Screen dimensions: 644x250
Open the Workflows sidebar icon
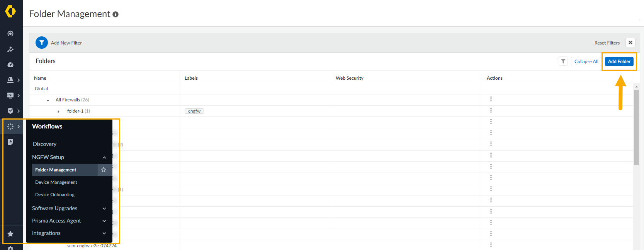coord(10,127)
